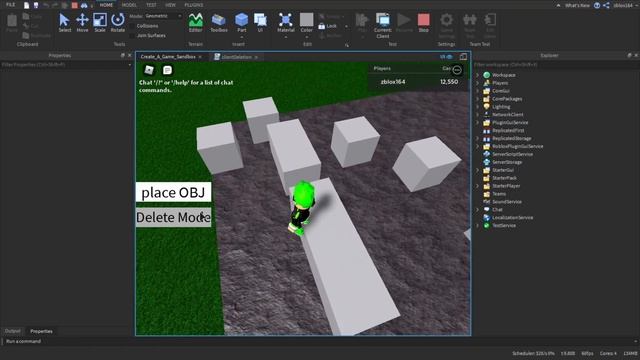Viewport: 640px width, 360px height.
Task: Switch to the VIEW ribbon tab
Action: (x=170, y=5)
